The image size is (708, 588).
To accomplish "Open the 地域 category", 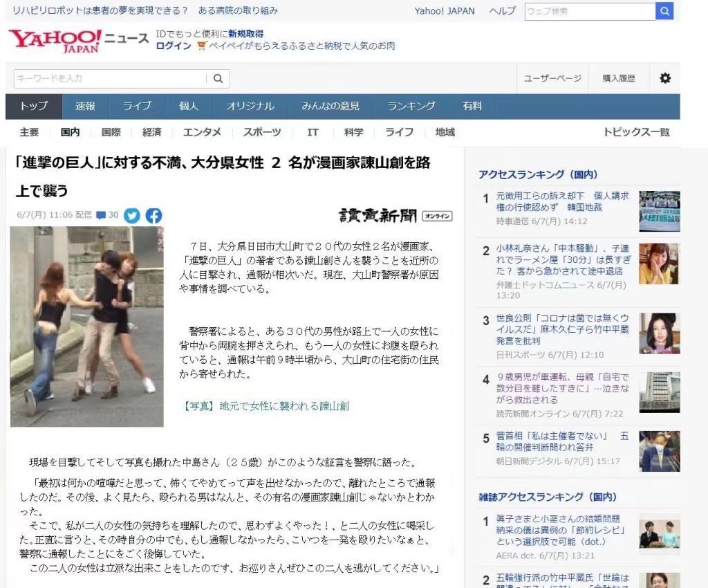I will (445, 132).
